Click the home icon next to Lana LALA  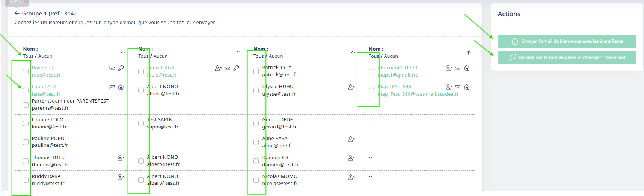coord(121,87)
